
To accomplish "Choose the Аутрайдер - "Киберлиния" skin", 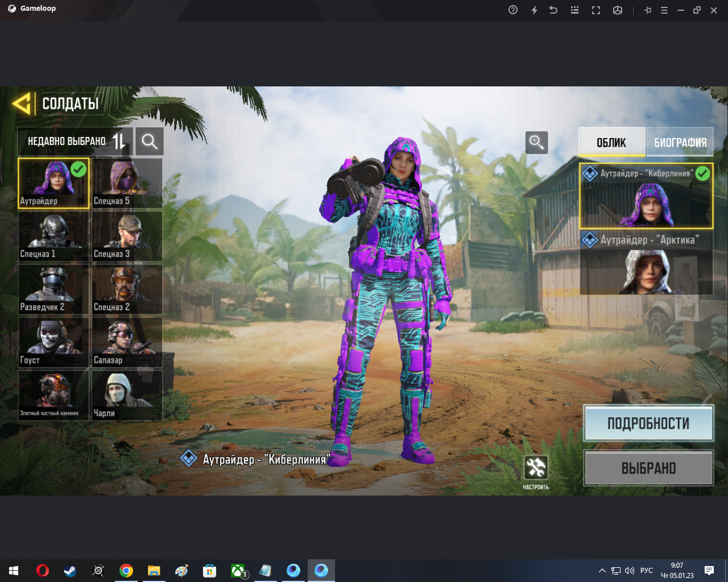I will click(646, 196).
